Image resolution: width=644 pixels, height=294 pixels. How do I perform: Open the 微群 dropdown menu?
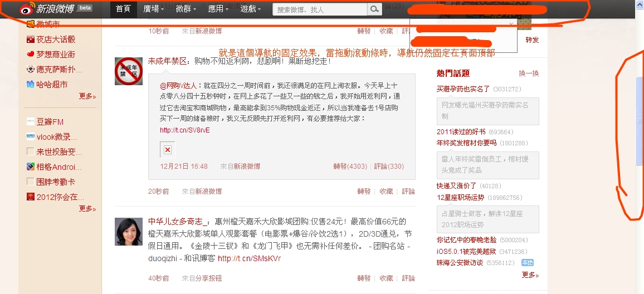[186, 8]
